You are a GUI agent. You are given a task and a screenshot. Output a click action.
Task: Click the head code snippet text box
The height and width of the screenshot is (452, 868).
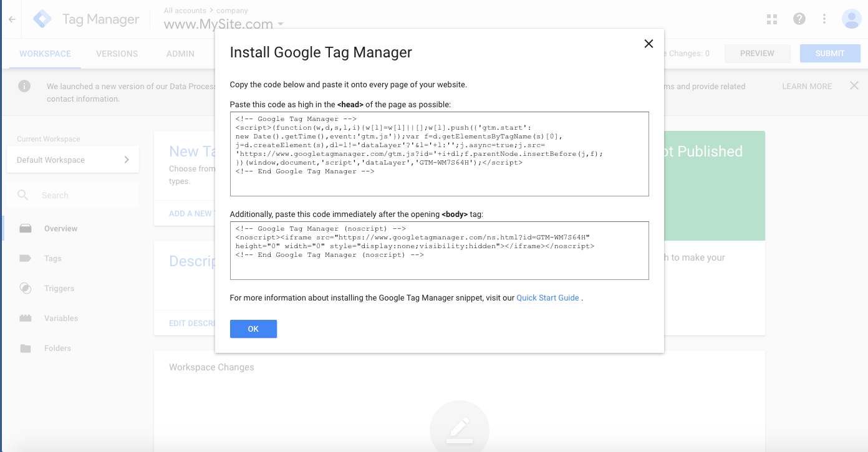coord(440,154)
